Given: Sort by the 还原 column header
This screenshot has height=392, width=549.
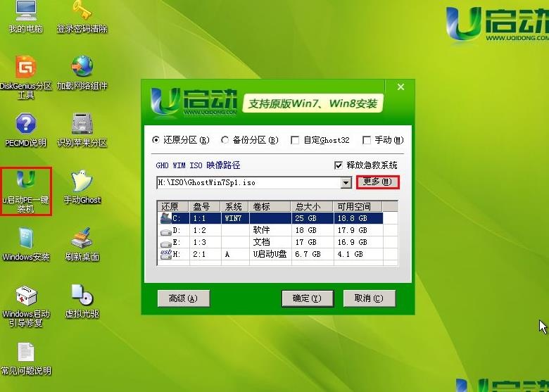Looking at the screenshot, I should tap(173, 206).
